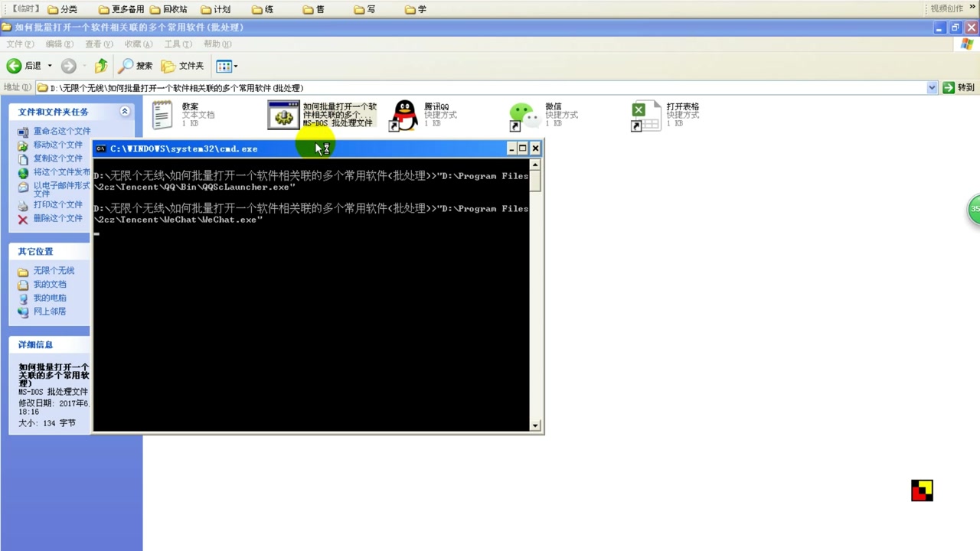Open the 文件(F) menu
This screenshot has height=551, width=980.
pos(19,44)
